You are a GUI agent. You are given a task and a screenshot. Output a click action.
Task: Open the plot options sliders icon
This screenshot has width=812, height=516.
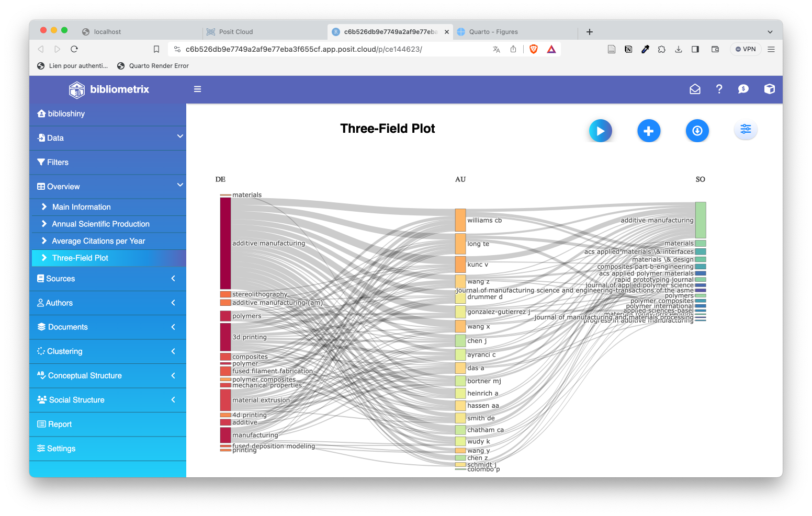click(x=746, y=129)
